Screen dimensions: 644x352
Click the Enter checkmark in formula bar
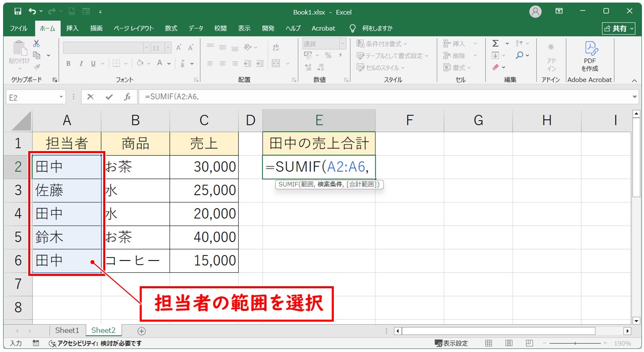(109, 97)
